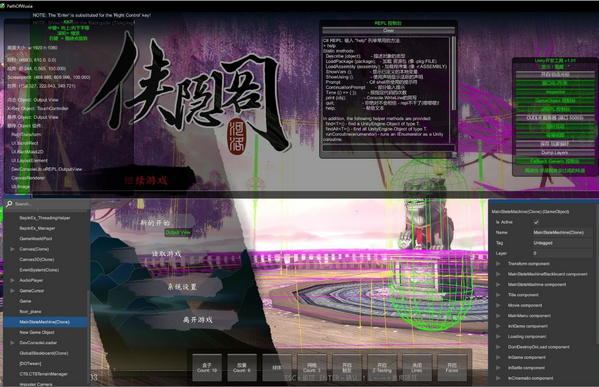Click the Dump Layers button
This screenshot has height=387, width=599.
pos(555,153)
